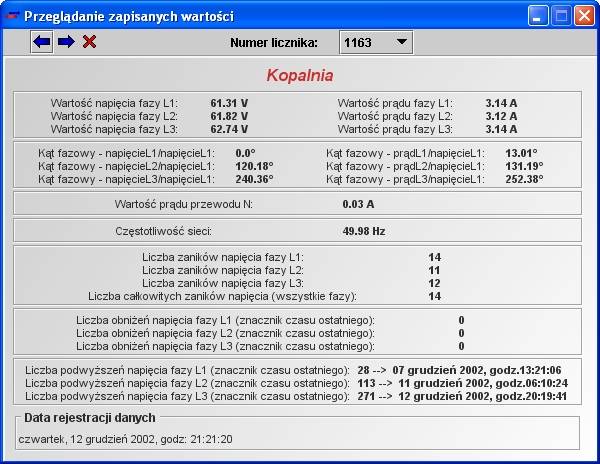600x464 pixels.
Task: Click the phase angle value 240.36°
Action: 254,179
